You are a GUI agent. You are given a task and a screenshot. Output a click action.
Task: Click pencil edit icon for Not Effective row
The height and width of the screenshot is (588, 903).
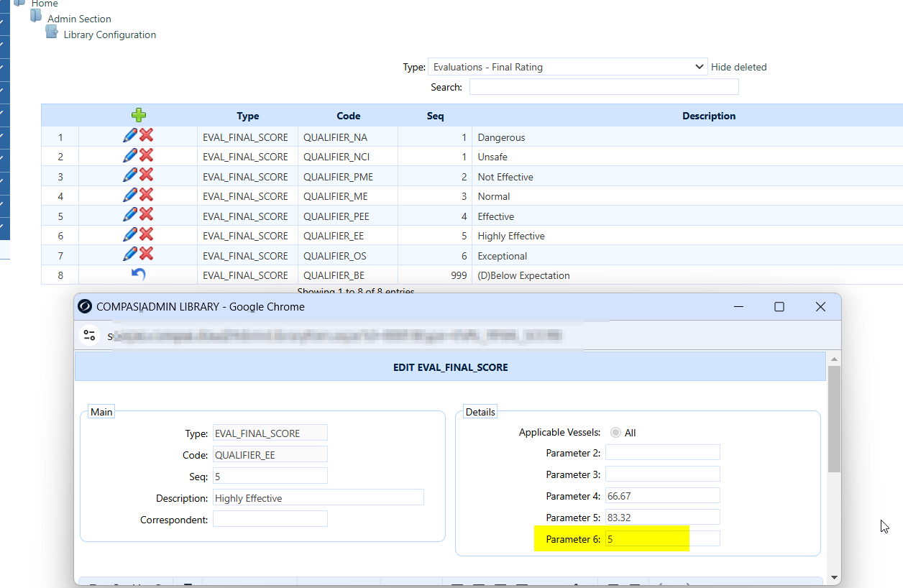(130, 175)
